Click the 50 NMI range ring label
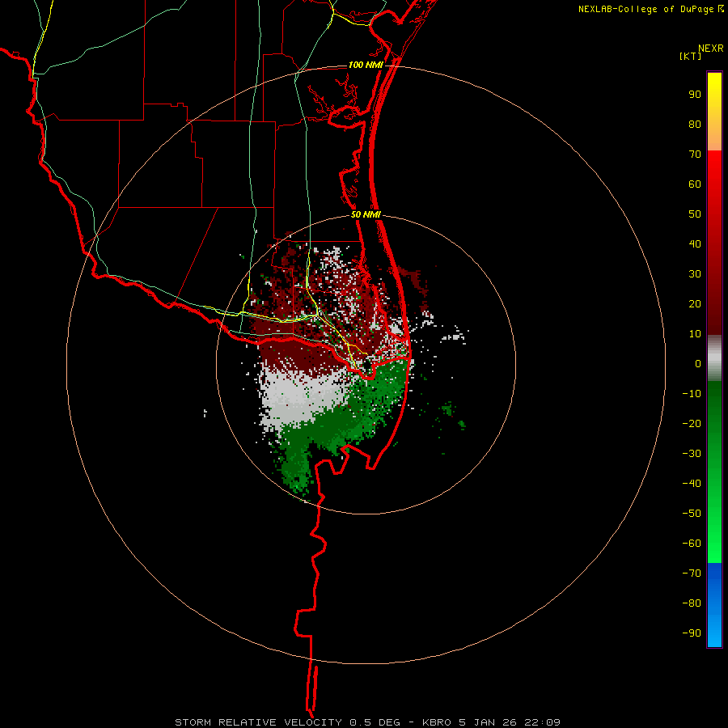Screen dimensions: 728x728 point(366,214)
